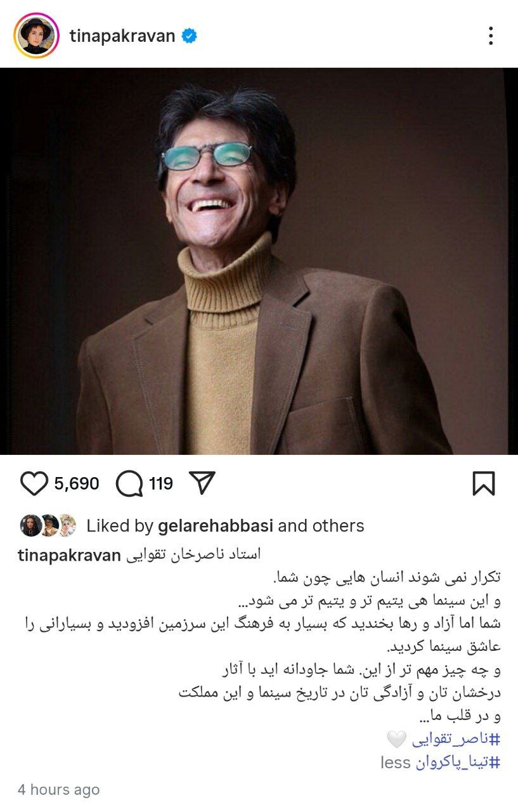Click the white heart emoji in the caption
Viewport: 518px width, 812px height.
point(397,739)
